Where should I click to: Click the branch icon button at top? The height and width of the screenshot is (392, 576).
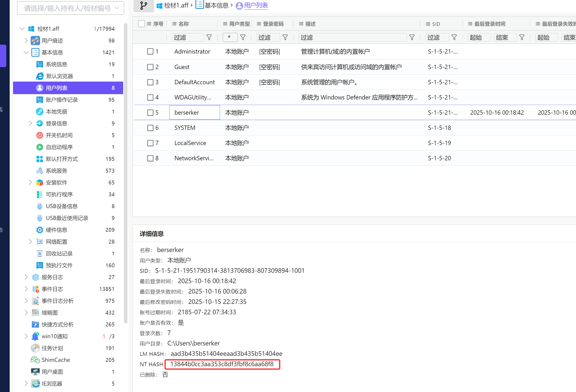point(143,6)
